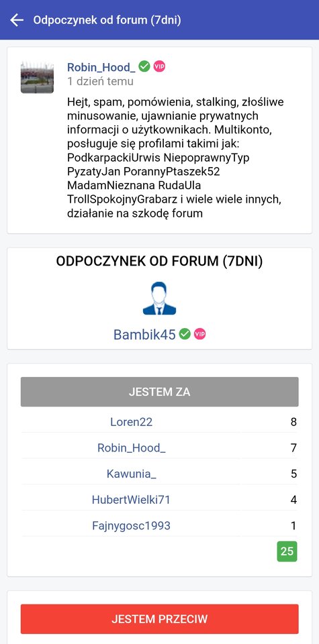The width and height of the screenshot is (319, 644).
Task: Open HubertWielki71 voter profile
Action: pyautogui.click(x=131, y=499)
